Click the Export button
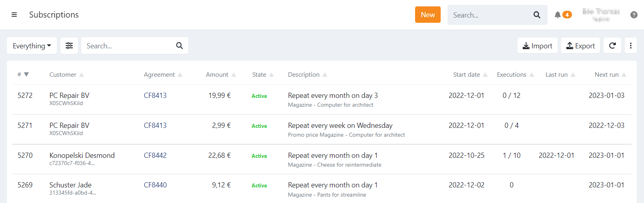The height and width of the screenshot is (203, 644). (580, 46)
